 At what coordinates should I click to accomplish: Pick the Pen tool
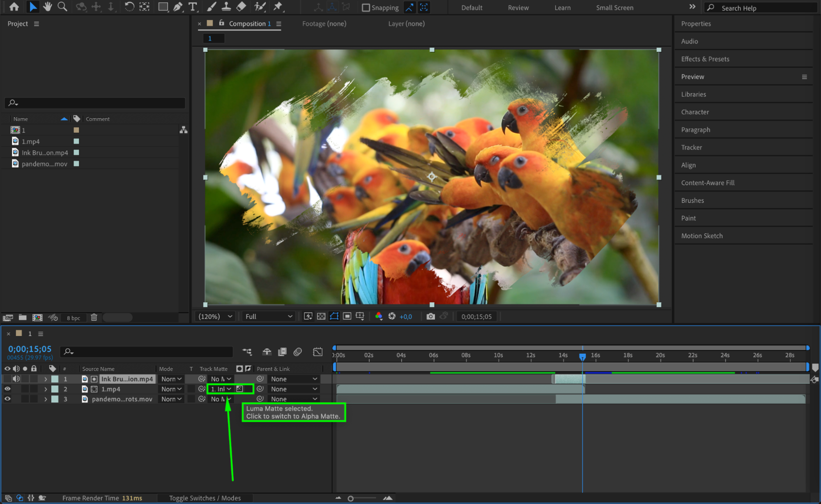[x=177, y=7]
